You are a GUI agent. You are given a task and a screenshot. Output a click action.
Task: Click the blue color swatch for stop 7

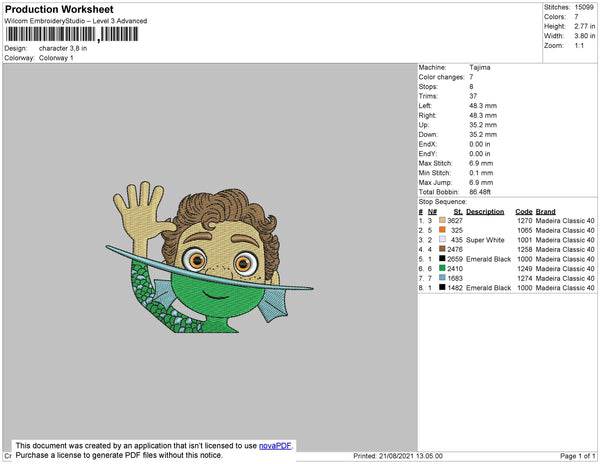click(442, 278)
